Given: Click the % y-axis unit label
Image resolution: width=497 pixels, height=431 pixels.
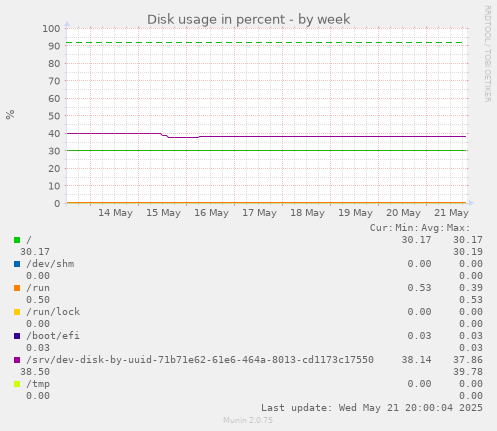Looking at the screenshot, I should 10,115.
